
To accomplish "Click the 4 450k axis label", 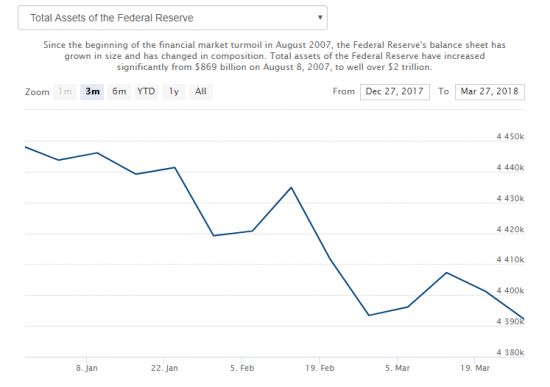I will point(510,136).
